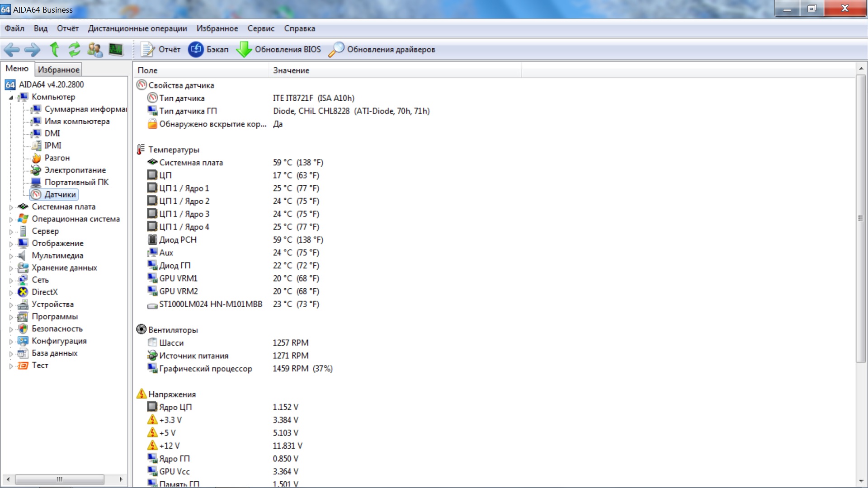
Task: Switch to the Избранное tab
Action: point(58,70)
